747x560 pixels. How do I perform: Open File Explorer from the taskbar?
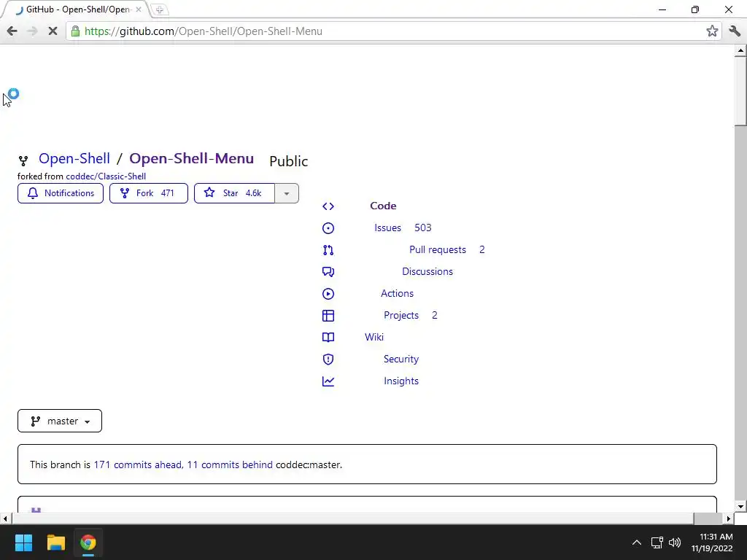[55, 542]
